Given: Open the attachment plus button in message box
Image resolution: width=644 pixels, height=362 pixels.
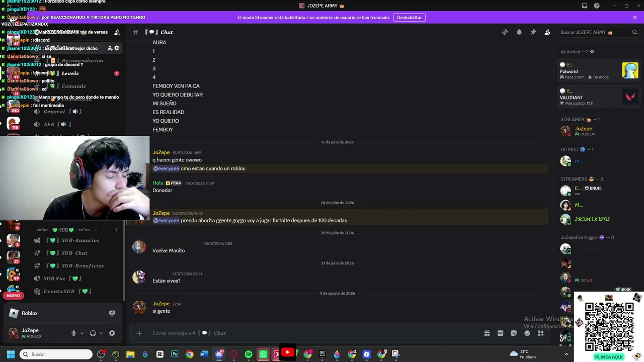Looking at the screenshot, I should (x=139, y=333).
